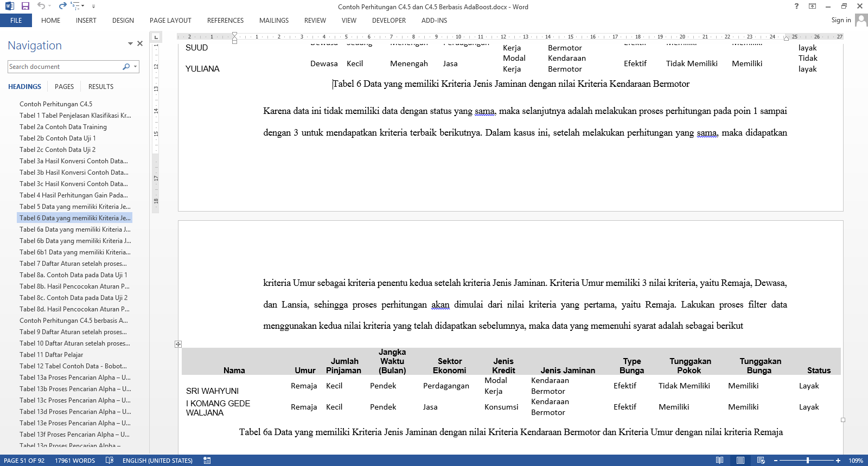Open the Customize Quick Access Toolbar dropdown

(x=93, y=7)
